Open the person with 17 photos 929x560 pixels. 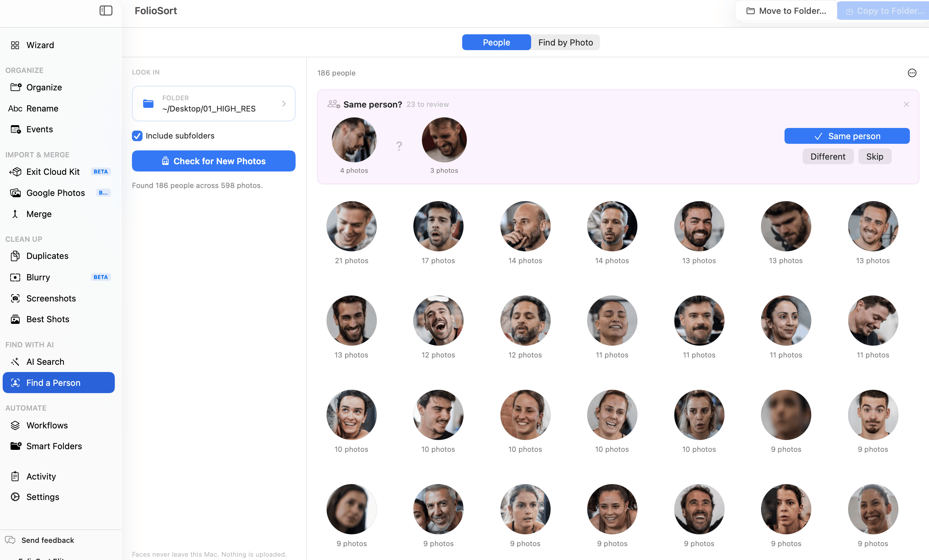pyautogui.click(x=438, y=226)
